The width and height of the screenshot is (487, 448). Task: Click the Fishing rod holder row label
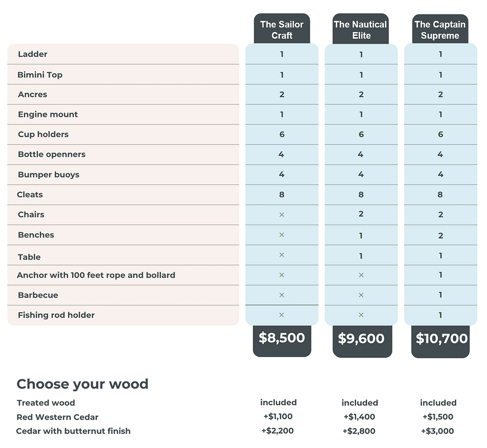click(56, 315)
